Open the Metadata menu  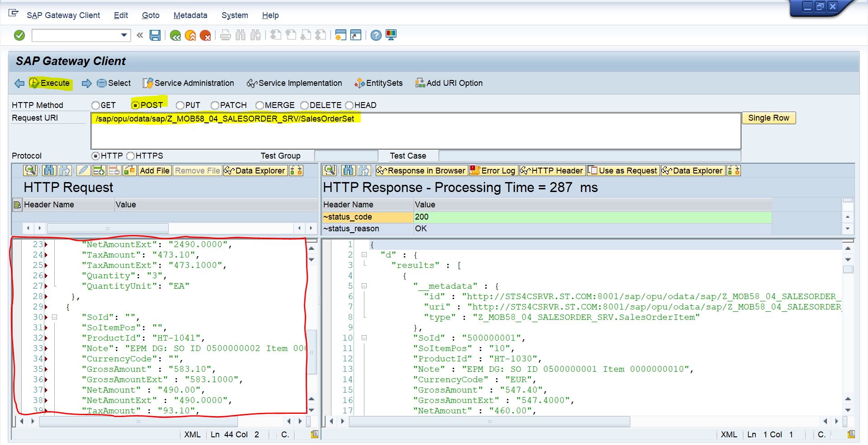click(x=190, y=15)
